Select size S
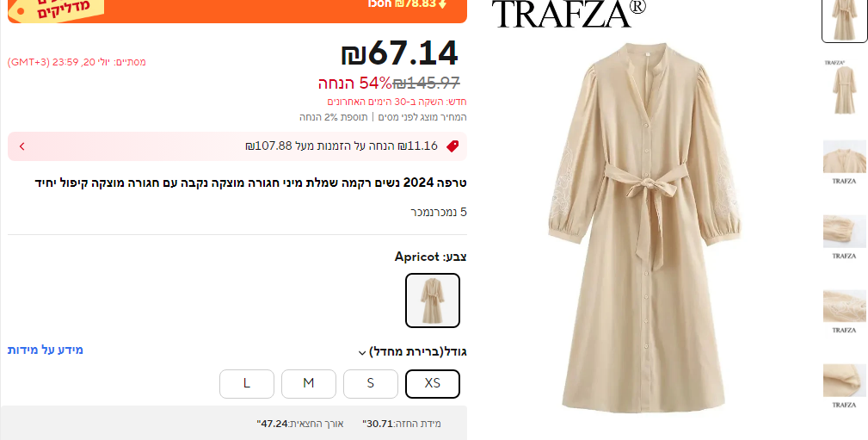Viewport: 868px width, 440px height. point(370,383)
